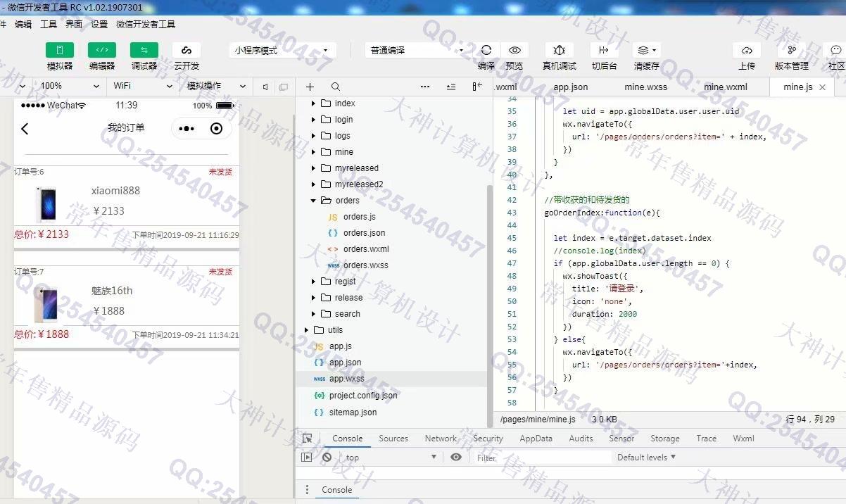Screen dimensions: 846x504
Task: Open 云开发 cloud development
Action: [187, 50]
